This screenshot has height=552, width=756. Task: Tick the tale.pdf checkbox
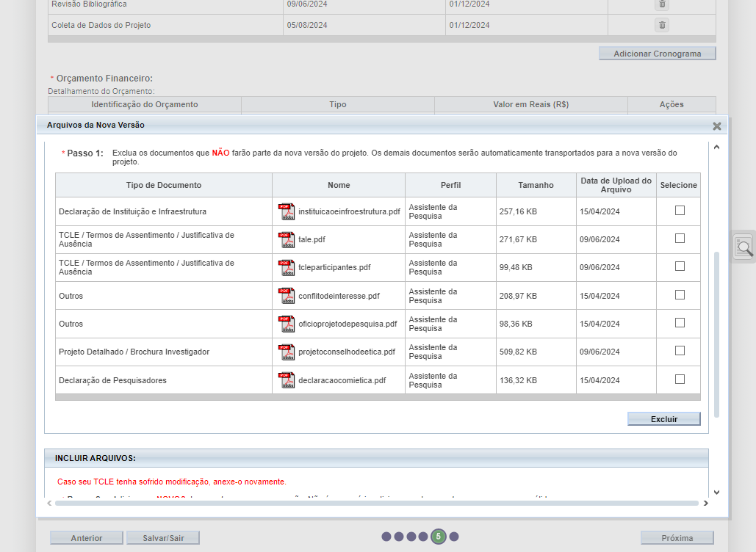680,239
